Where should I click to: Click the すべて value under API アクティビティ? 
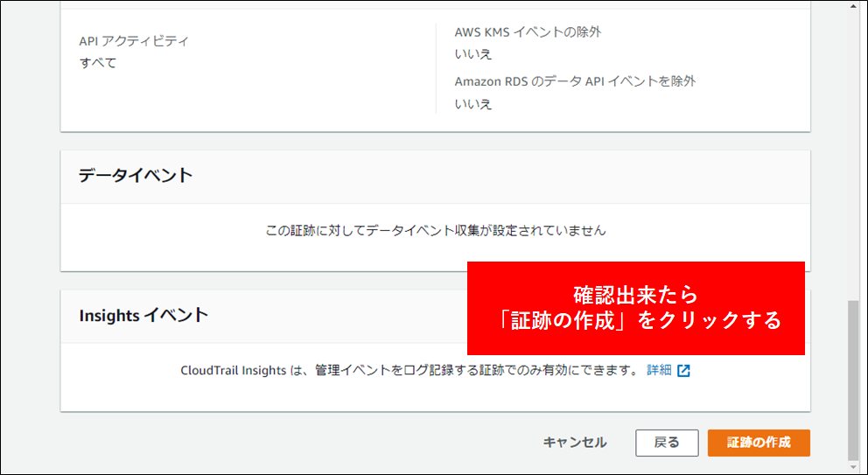pos(98,63)
